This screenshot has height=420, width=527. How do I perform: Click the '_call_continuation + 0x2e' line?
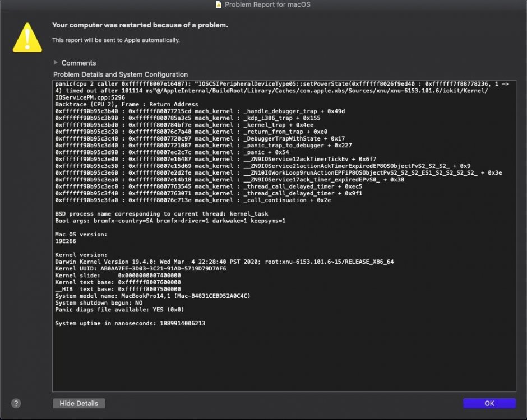point(193,200)
